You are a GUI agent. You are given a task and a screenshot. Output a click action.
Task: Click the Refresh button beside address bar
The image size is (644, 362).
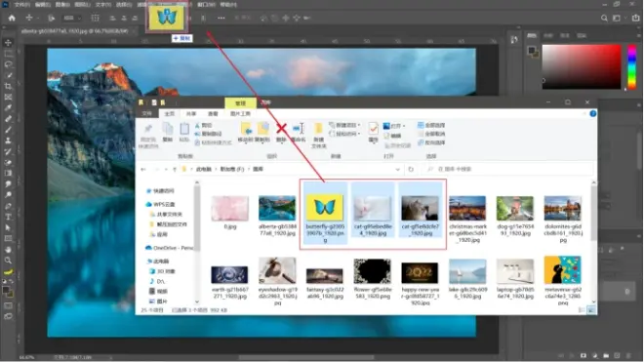pos(411,169)
